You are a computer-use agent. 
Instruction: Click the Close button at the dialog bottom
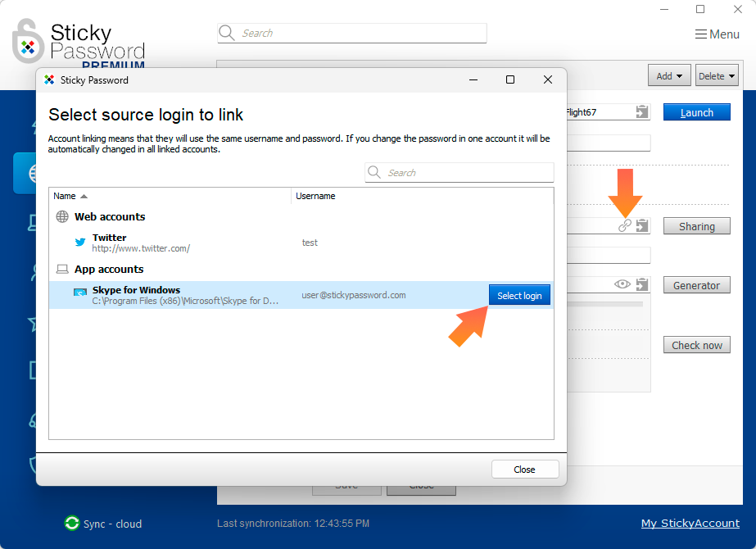click(x=524, y=470)
